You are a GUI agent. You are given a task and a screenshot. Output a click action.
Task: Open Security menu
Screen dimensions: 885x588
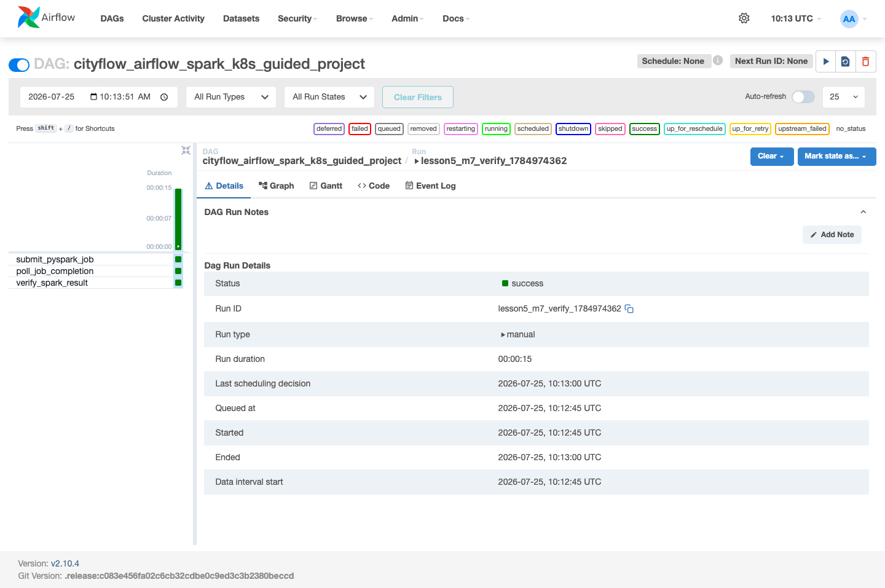297,18
